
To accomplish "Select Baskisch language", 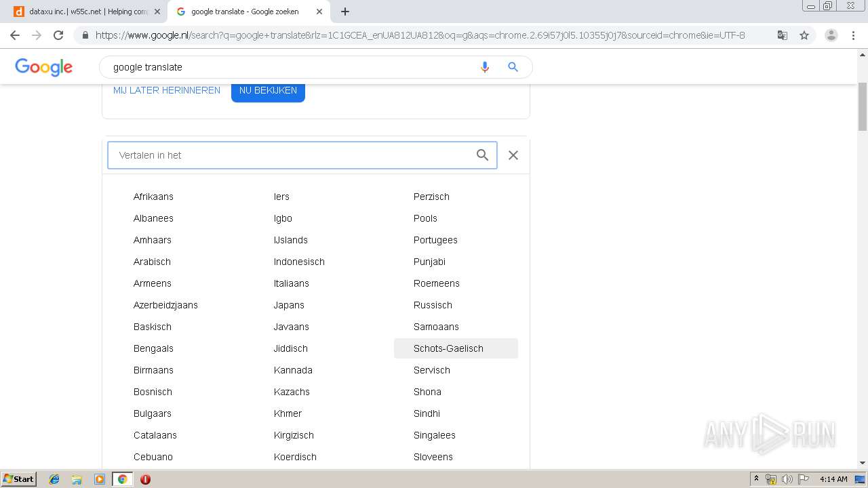I will 153,327.
